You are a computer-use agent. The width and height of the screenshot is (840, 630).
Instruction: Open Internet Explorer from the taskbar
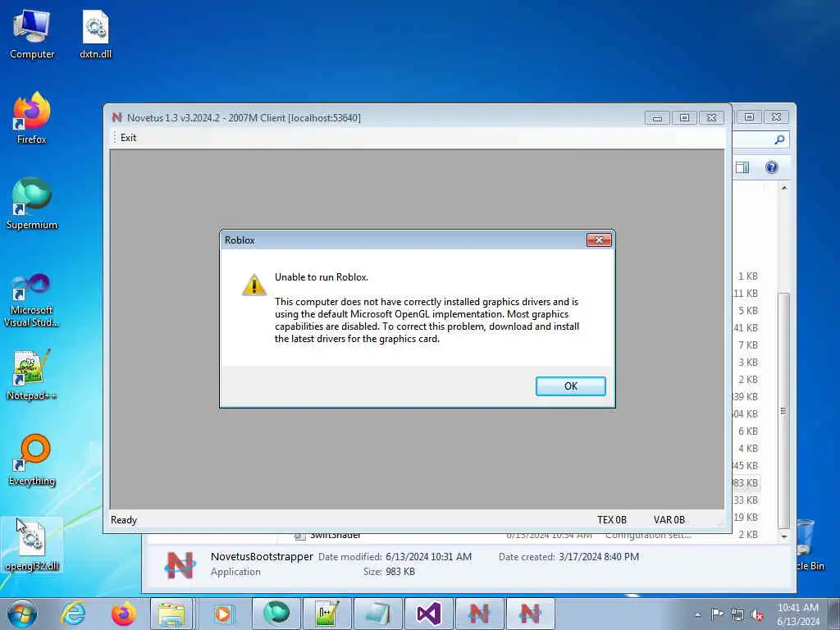pyautogui.click(x=73, y=614)
